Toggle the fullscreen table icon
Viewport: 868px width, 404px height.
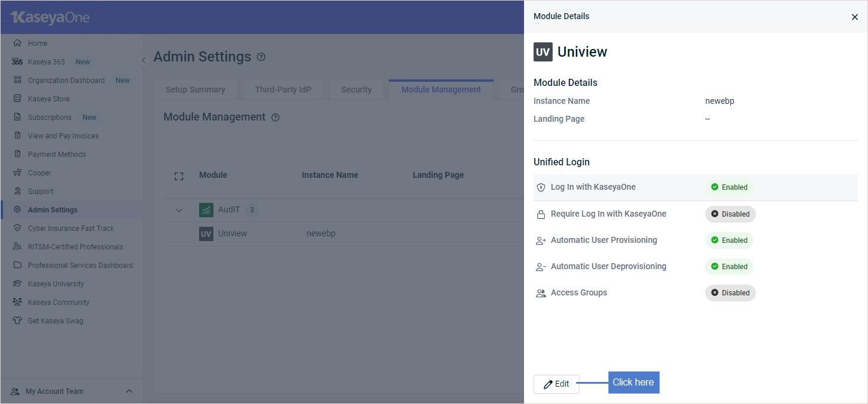[x=179, y=176]
